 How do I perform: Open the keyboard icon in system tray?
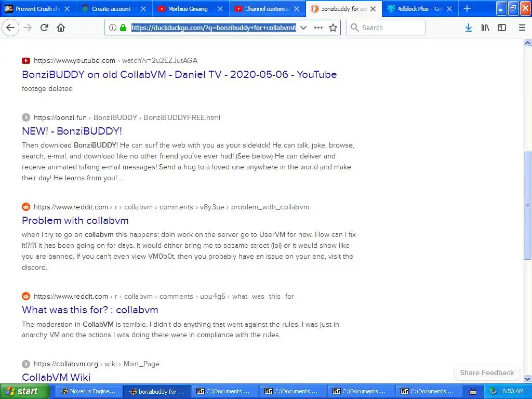pyautogui.click(x=473, y=392)
